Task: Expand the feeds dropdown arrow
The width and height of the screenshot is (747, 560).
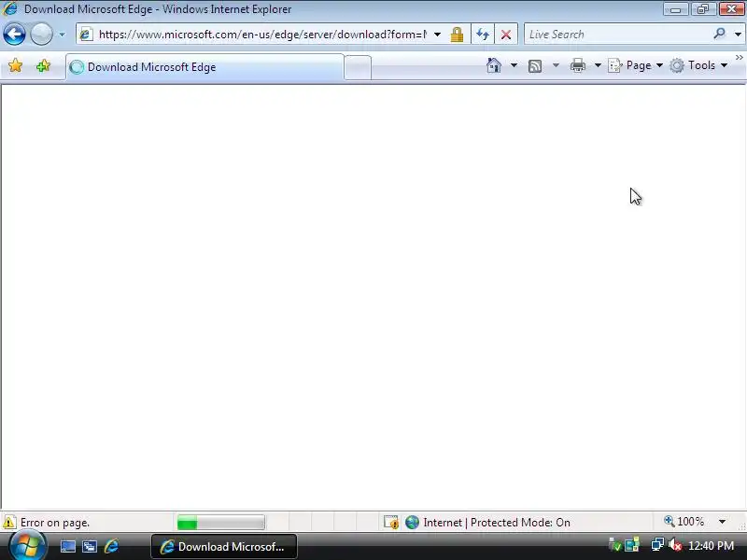Action: [556, 65]
